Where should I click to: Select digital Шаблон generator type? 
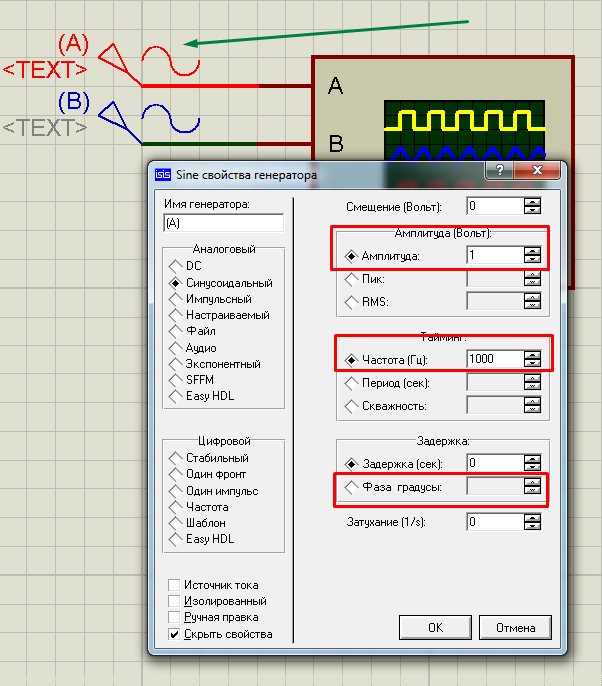tap(198, 522)
